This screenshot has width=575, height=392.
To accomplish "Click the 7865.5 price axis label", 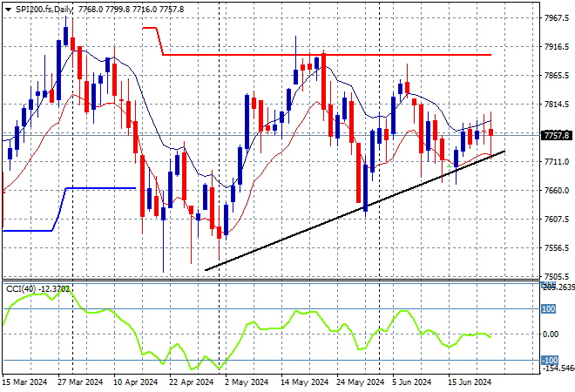I will pyautogui.click(x=557, y=76).
